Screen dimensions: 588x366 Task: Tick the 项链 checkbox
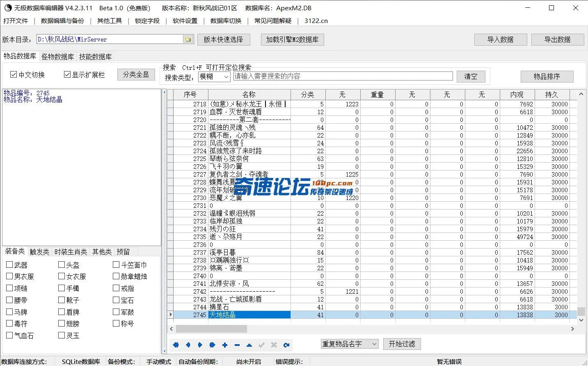(9, 288)
